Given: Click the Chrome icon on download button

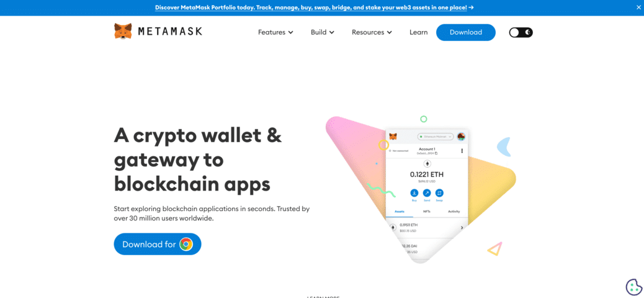Looking at the screenshot, I should pyautogui.click(x=186, y=244).
